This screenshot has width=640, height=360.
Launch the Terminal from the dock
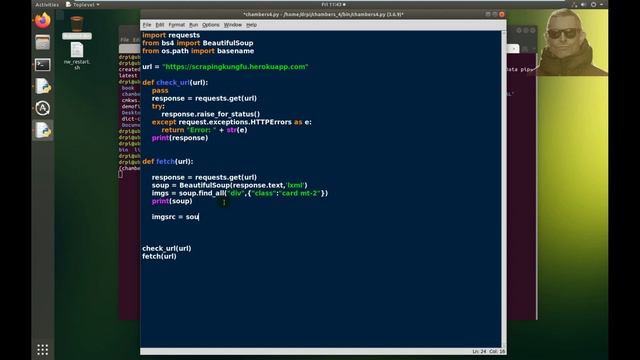pos(42,64)
